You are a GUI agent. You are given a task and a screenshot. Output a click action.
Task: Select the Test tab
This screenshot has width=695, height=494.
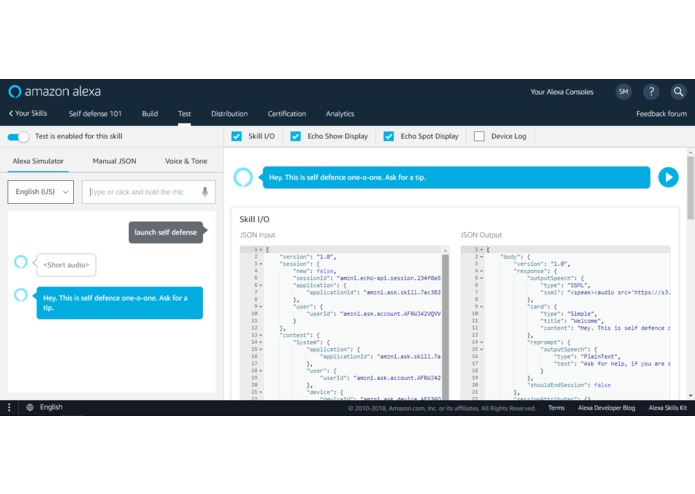pyautogui.click(x=184, y=114)
